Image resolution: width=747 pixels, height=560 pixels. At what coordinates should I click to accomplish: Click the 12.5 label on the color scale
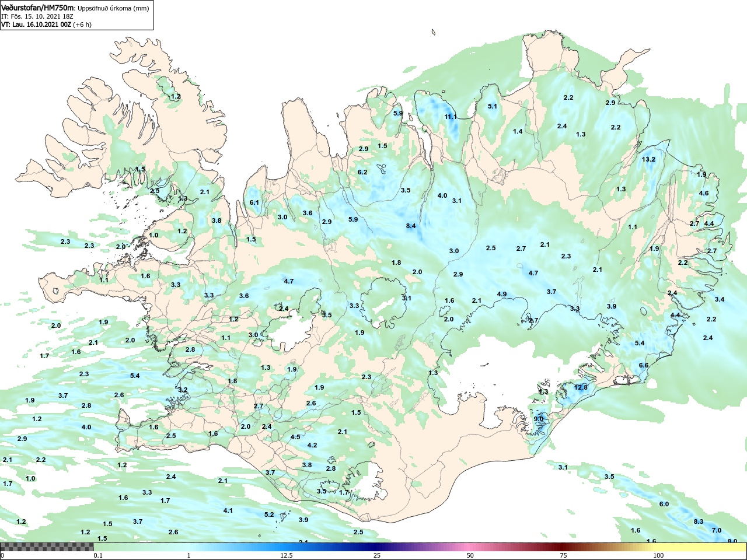point(286,555)
